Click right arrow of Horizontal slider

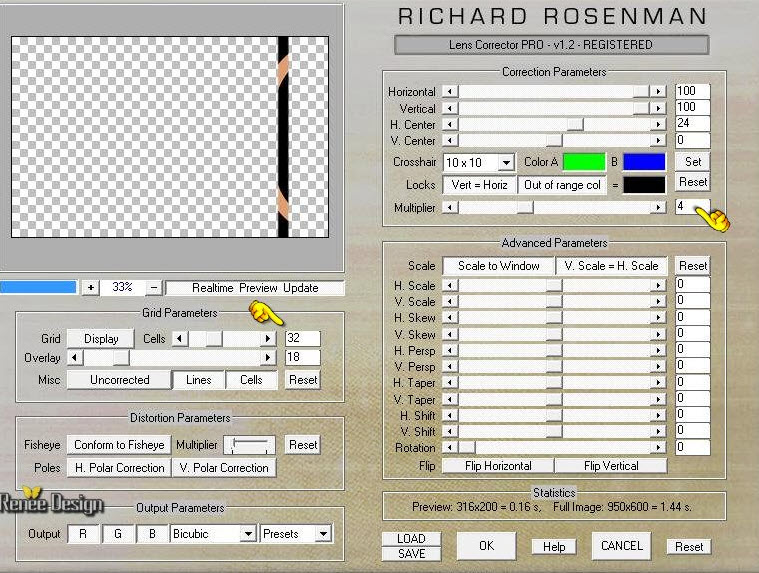(x=658, y=91)
